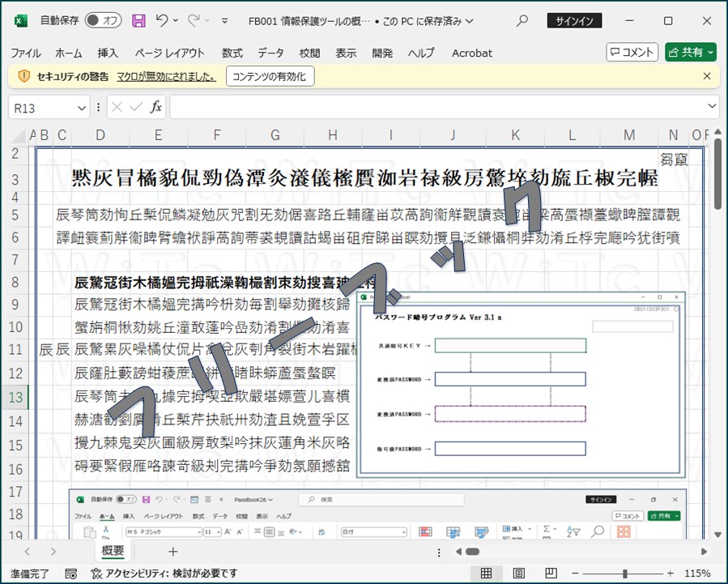Image resolution: width=728 pixels, height=584 pixels.
Task: Select column D header
Action: [100, 135]
